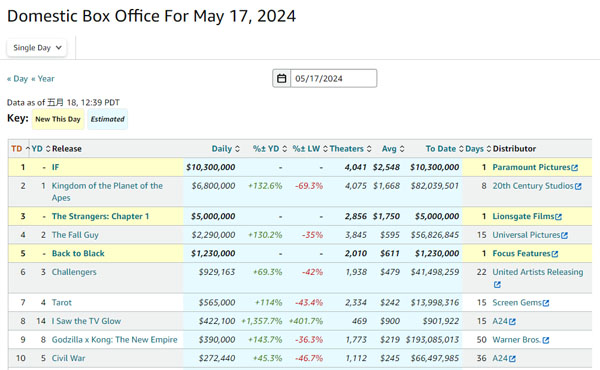Open the calendar date picker icon

(282, 78)
